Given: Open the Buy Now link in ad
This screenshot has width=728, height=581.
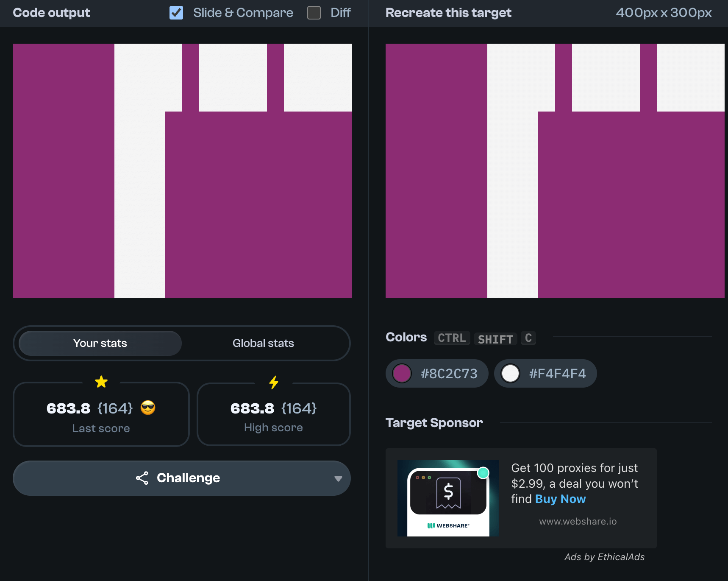Looking at the screenshot, I should pyautogui.click(x=560, y=499).
